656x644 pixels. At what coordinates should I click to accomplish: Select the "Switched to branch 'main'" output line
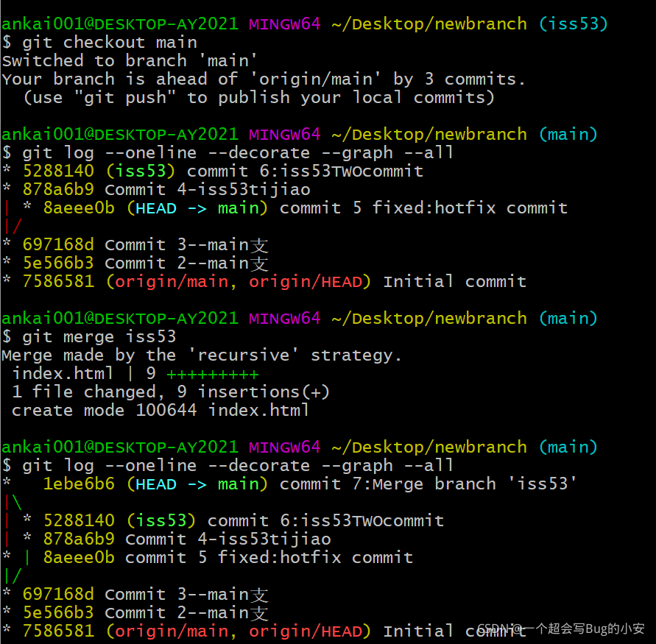(130, 60)
